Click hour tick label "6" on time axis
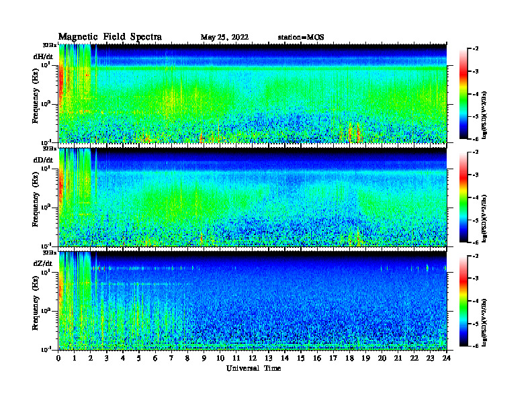The image size is (532, 411). (155, 358)
